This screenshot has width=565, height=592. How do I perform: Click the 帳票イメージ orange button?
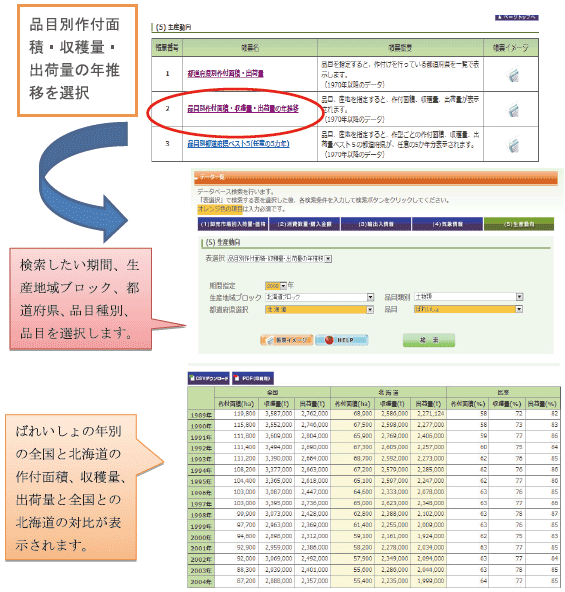pos(287,340)
